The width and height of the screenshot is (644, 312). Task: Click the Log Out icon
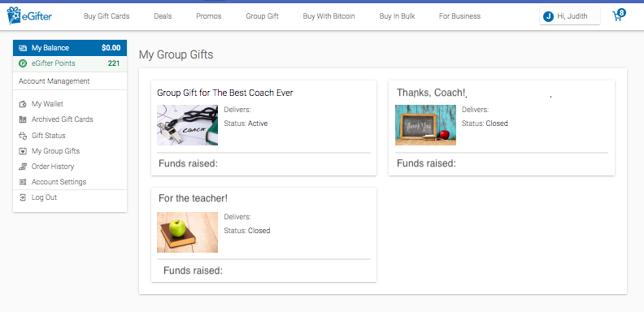click(x=23, y=197)
